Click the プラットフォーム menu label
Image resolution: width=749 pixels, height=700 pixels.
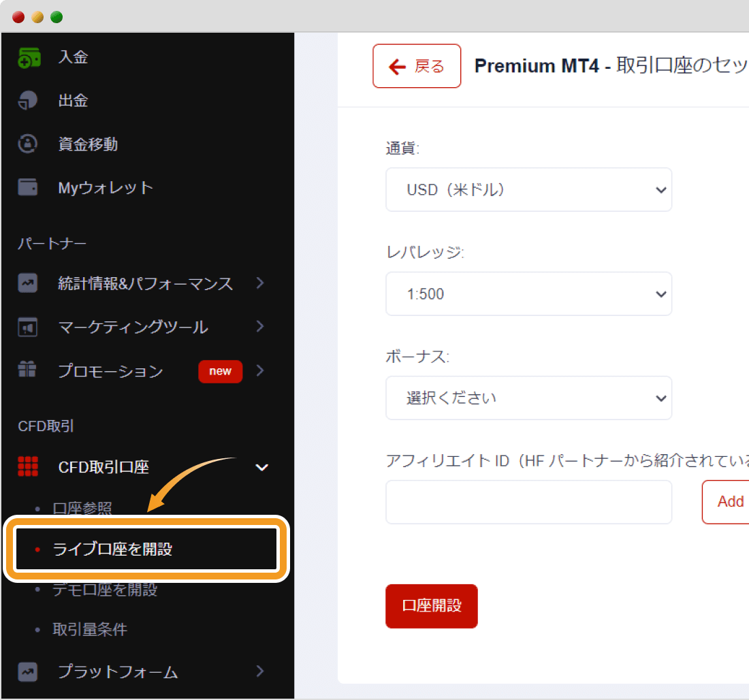118,672
